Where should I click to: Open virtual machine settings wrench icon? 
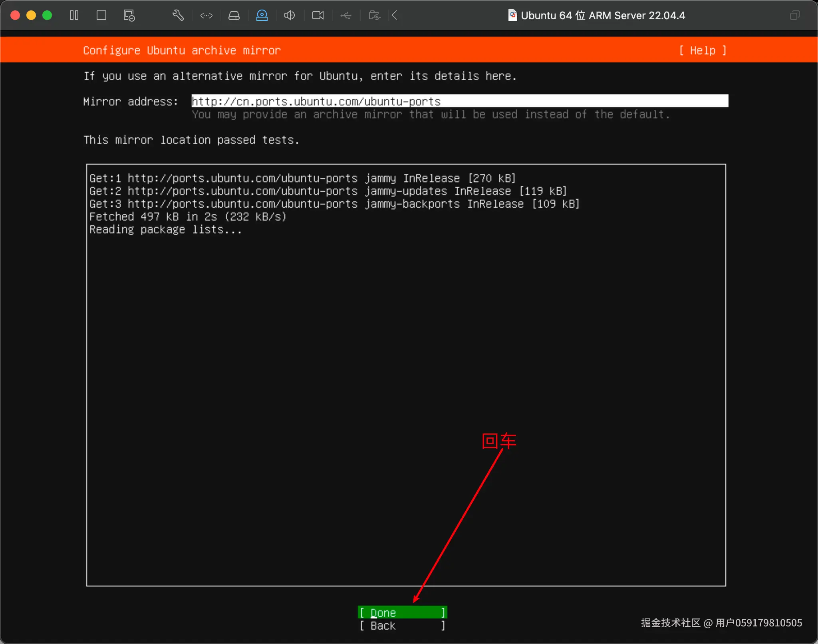pos(178,16)
